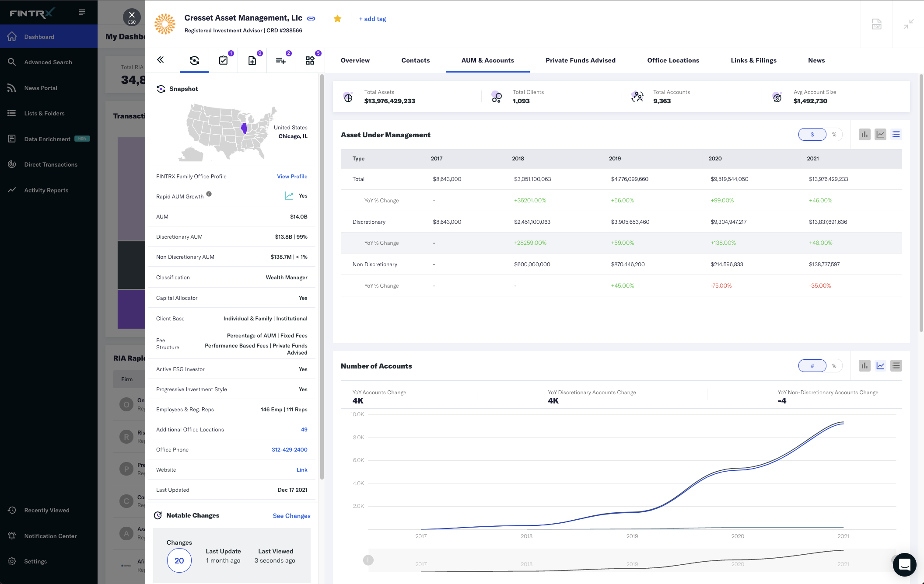Open the notes document-plus icon tab
The width and height of the screenshot is (924, 584).
pyautogui.click(x=252, y=60)
